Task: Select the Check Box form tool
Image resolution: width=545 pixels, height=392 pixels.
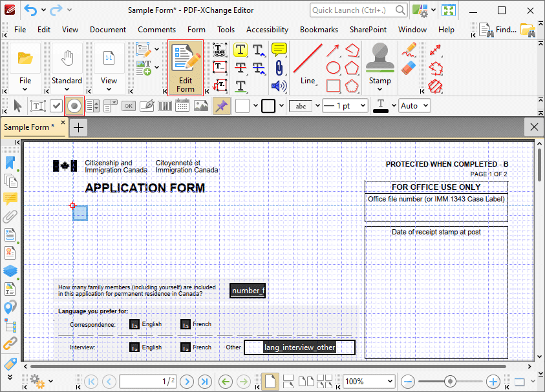Action: coord(56,106)
